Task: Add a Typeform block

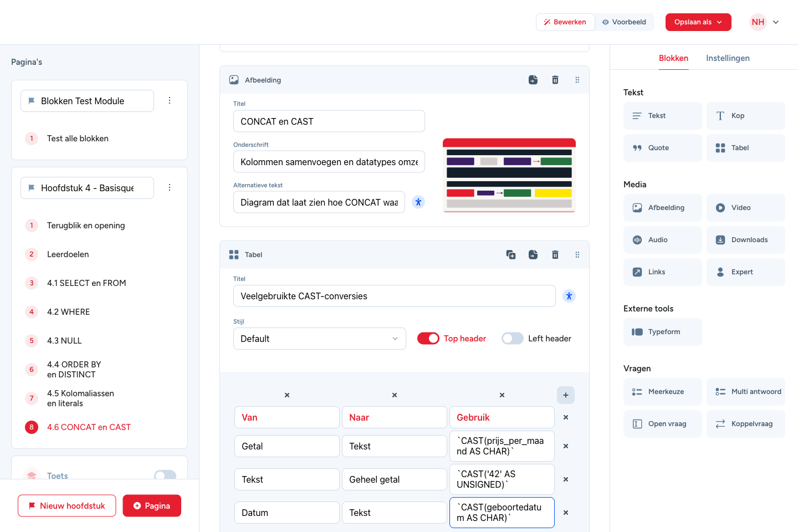Action: point(663,332)
